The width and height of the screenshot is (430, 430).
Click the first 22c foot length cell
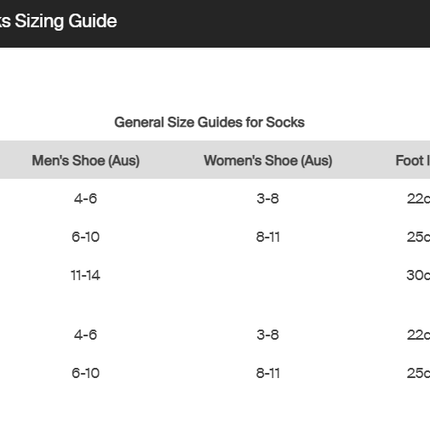coord(418,199)
